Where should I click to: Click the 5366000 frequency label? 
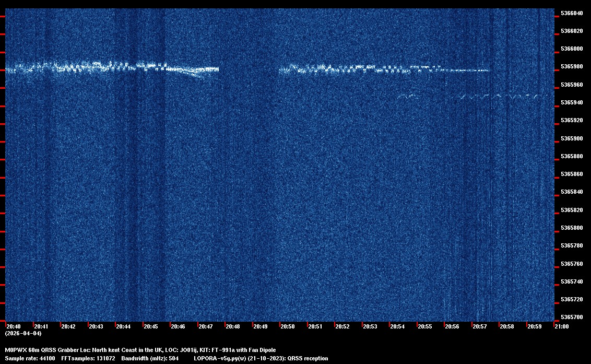click(x=572, y=49)
